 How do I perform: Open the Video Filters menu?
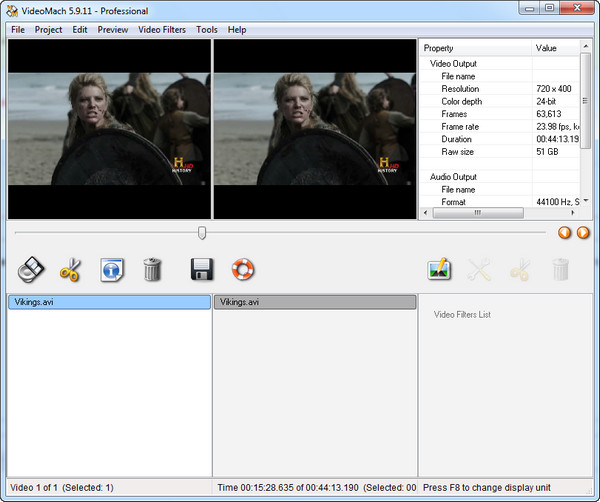click(161, 30)
